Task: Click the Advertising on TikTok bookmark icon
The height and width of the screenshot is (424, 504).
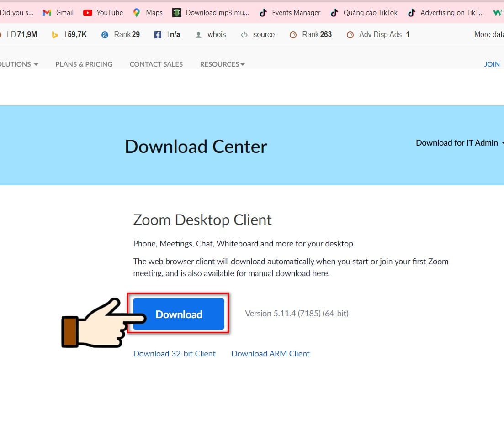Action: coord(412,13)
